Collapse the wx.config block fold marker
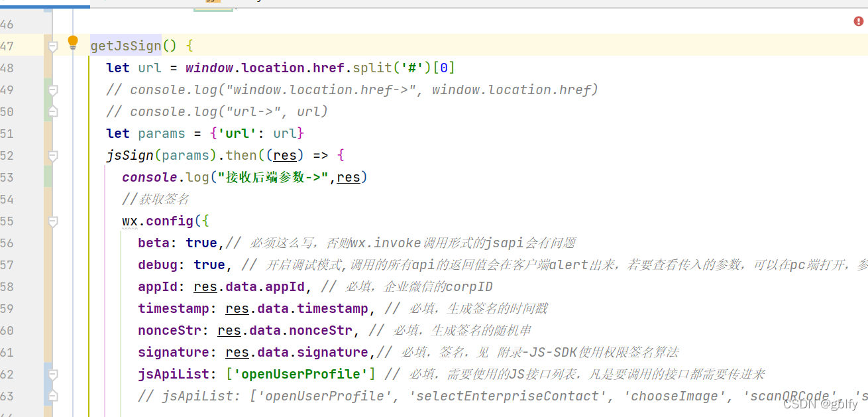The height and width of the screenshot is (417, 868). point(53,221)
